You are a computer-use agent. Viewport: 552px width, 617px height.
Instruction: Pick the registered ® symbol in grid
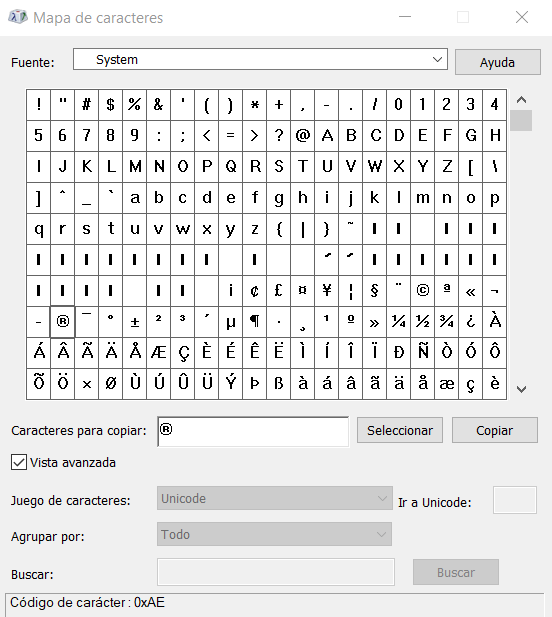pyautogui.click(x=63, y=322)
